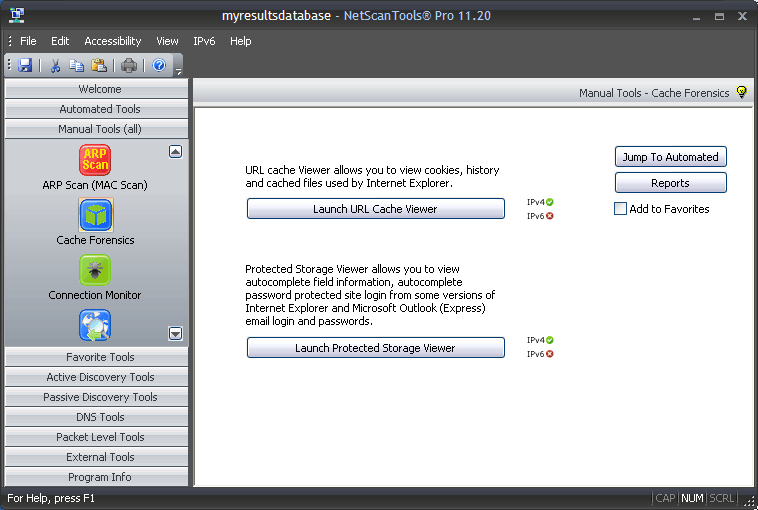
Task: Click the Connection Monitor label
Action: tap(95, 295)
